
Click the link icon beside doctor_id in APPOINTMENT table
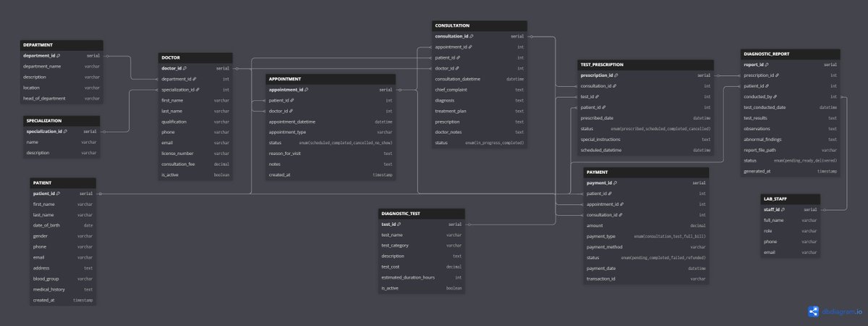[289, 112]
